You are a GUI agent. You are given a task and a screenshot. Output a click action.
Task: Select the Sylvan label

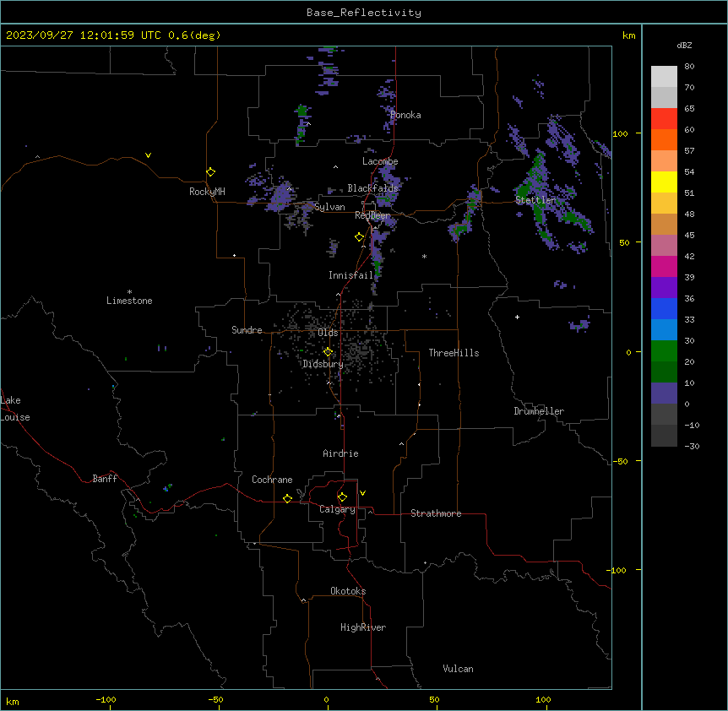(329, 207)
